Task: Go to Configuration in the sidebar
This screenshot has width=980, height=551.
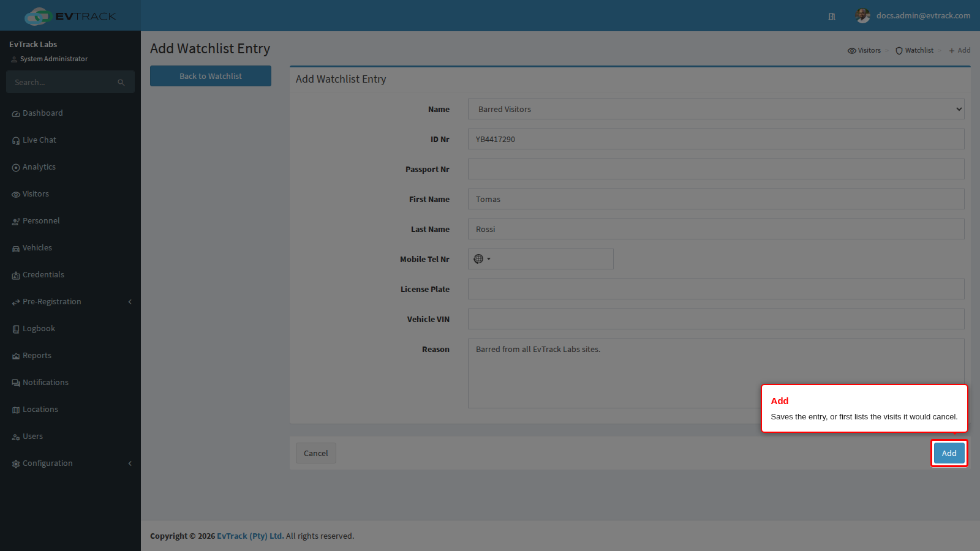Action: pos(70,463)
